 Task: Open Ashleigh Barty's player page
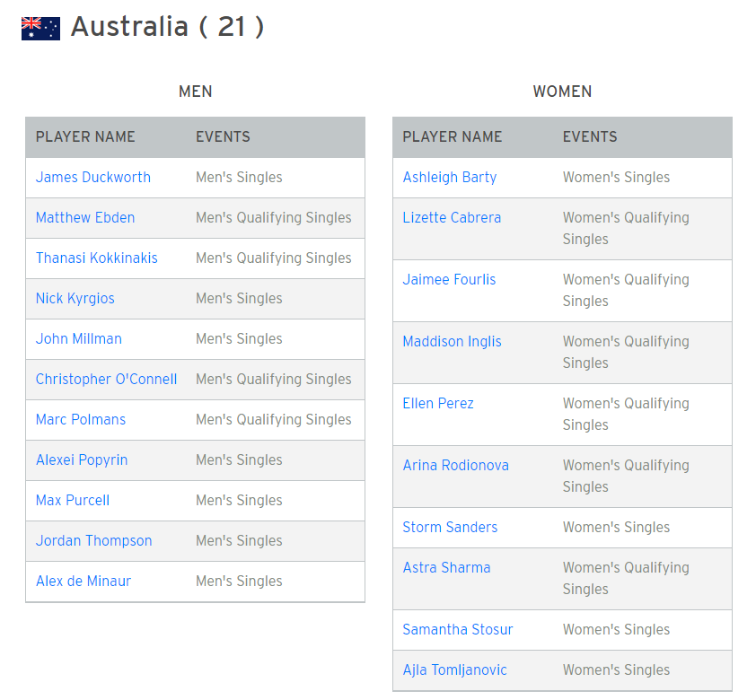449,178
